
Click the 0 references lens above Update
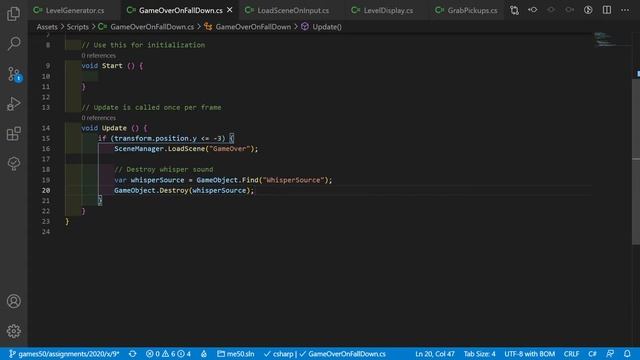pyautogui.click(x=98, y=118)
